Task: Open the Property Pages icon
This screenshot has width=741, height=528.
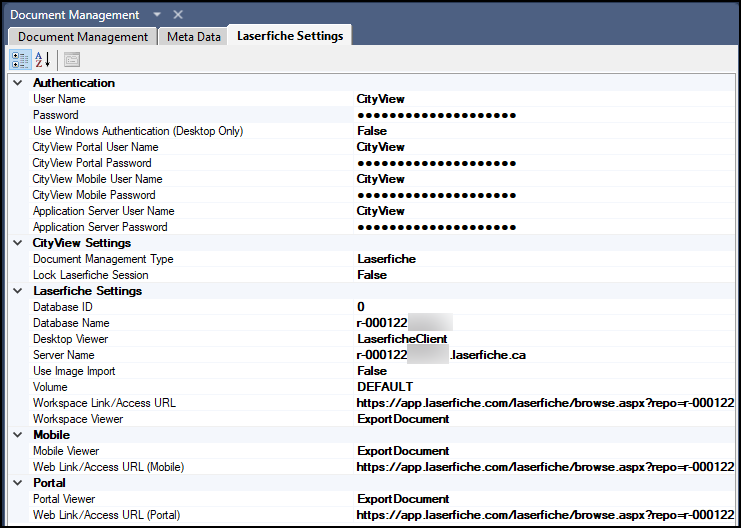Action: (x=72, y=60)
